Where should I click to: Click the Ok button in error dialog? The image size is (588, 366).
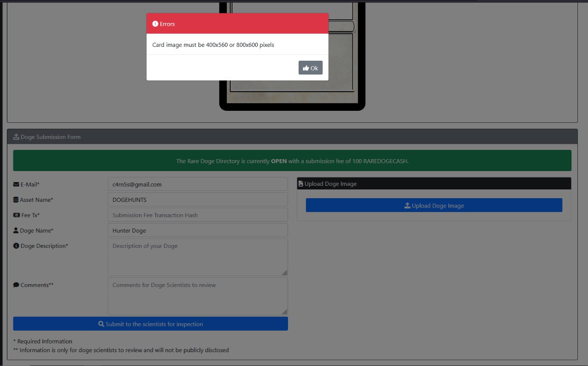311,68
